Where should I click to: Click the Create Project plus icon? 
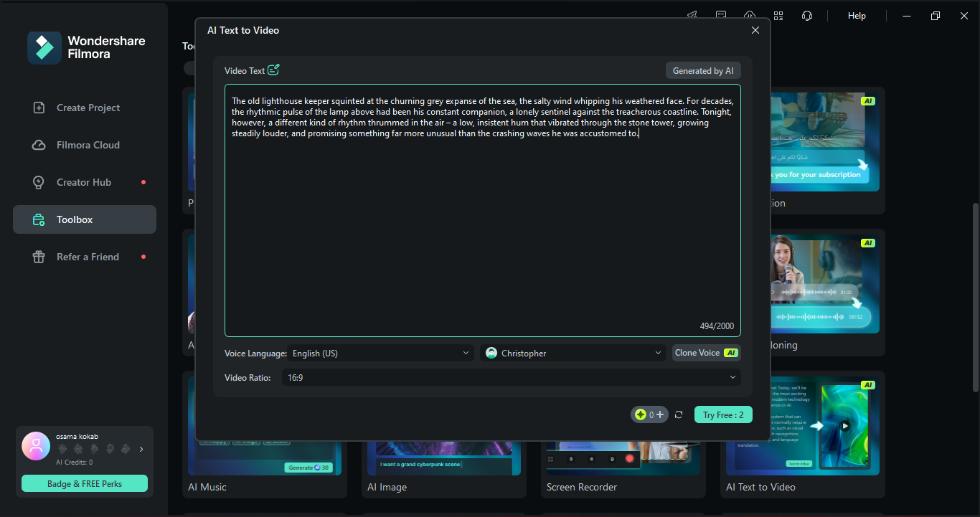click(39, 108)
